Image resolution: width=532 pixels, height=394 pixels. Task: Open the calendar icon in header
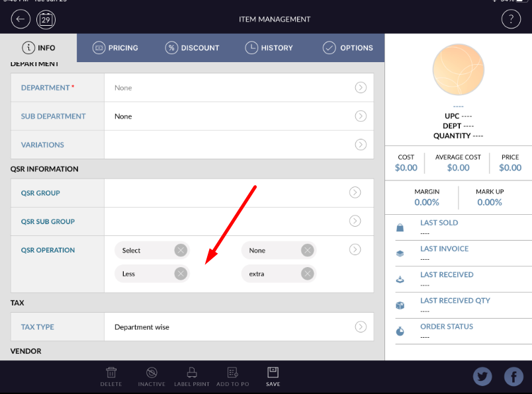coord(46,19)
